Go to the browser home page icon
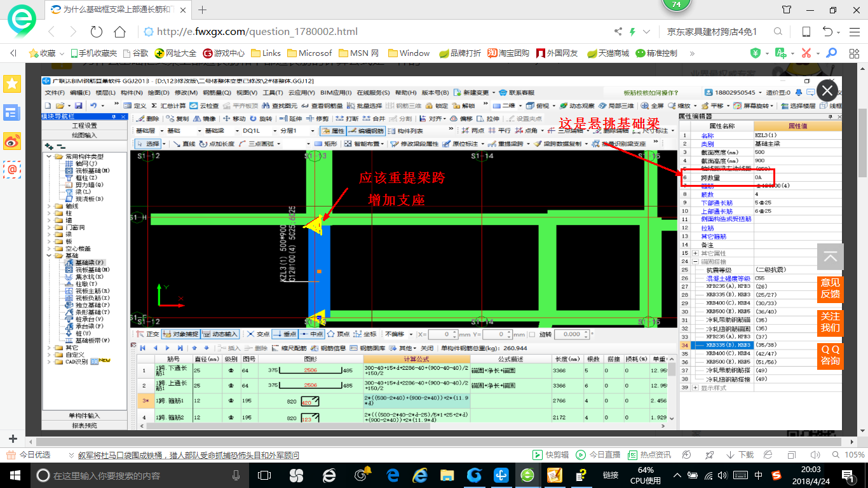This screenshot has width=868, height=488. coord(119,32)
